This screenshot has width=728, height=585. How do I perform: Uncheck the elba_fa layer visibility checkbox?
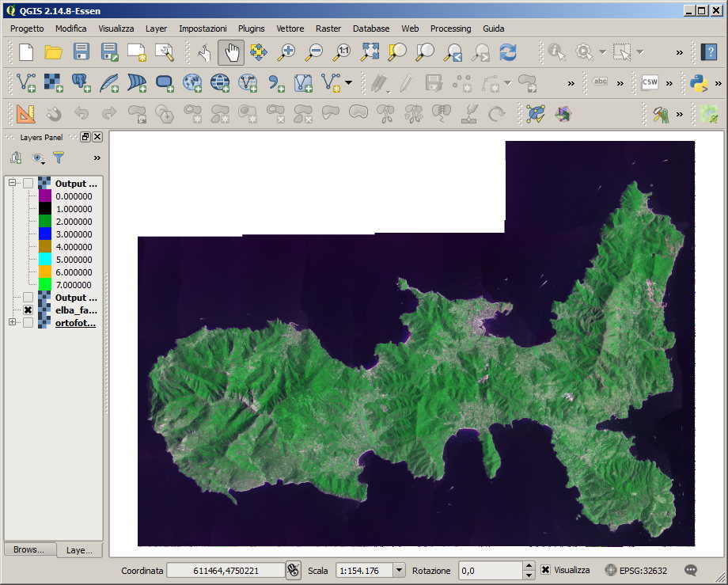(28, 310)
